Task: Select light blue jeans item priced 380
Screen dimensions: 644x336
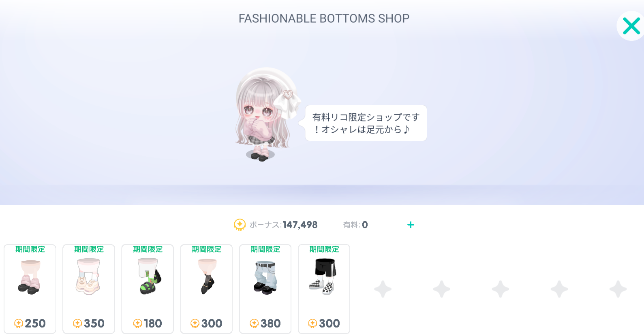Action: click(x=265, y=289)
